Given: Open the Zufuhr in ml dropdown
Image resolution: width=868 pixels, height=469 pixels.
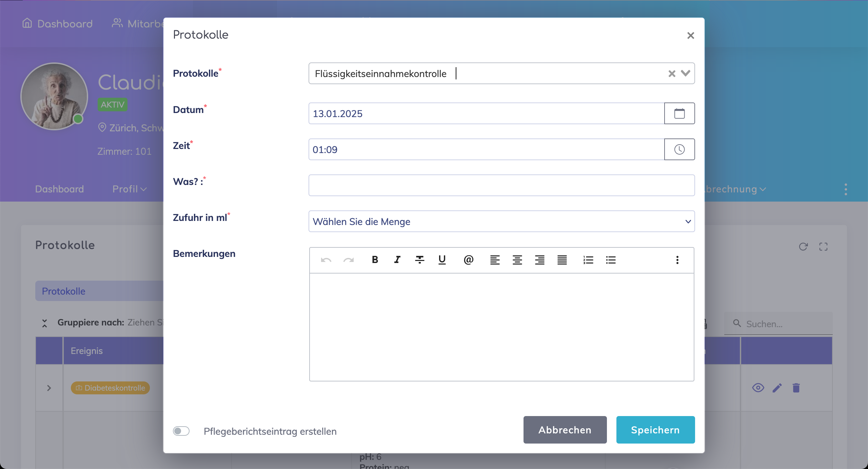Looking at the screenshot, I should click(x=501, y=221).
